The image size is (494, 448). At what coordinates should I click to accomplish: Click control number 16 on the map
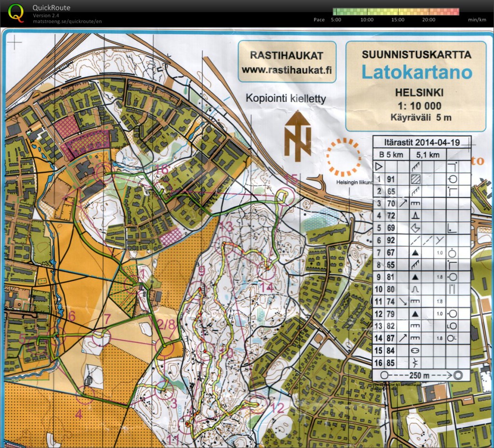(x=162, y=169)
